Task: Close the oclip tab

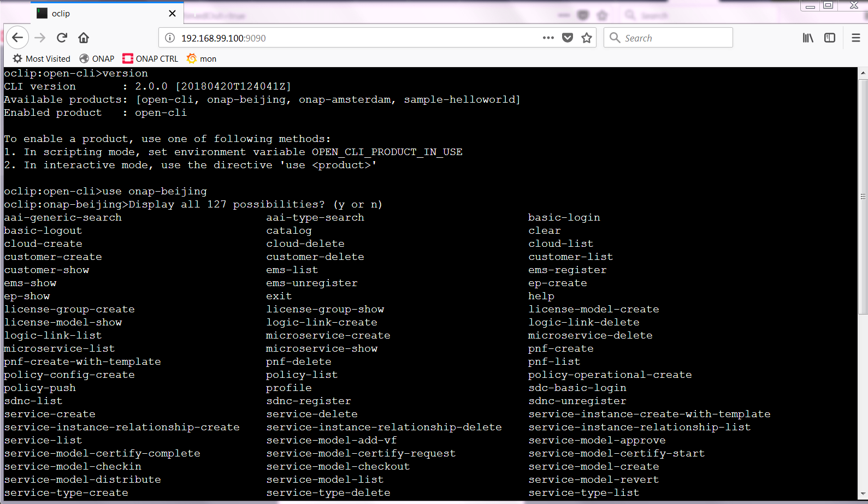Action: (x=172, y=13)
